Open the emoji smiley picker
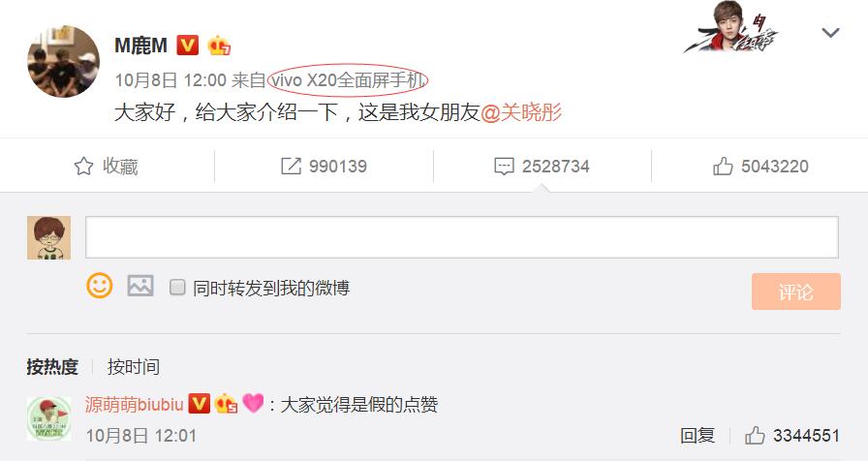Viewport: 868px width, 461px height. 100,286
